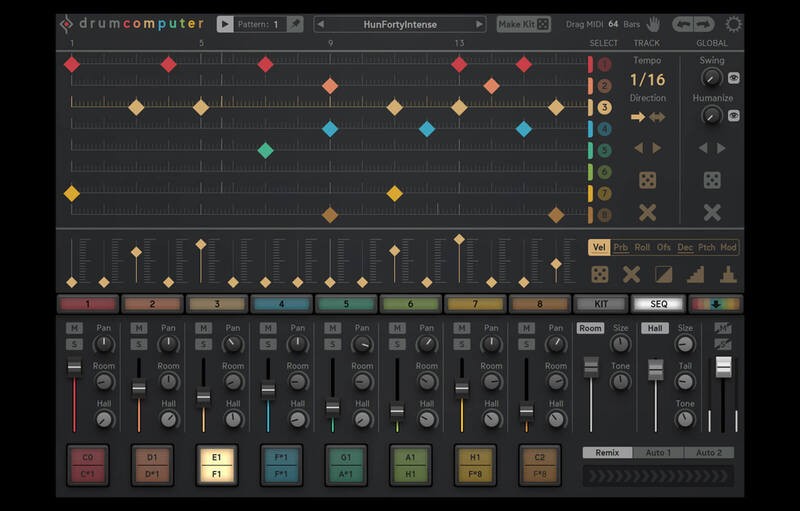Shift global pattern left with the arrow
The image size is (800, 511).
[x=703, y=148]
